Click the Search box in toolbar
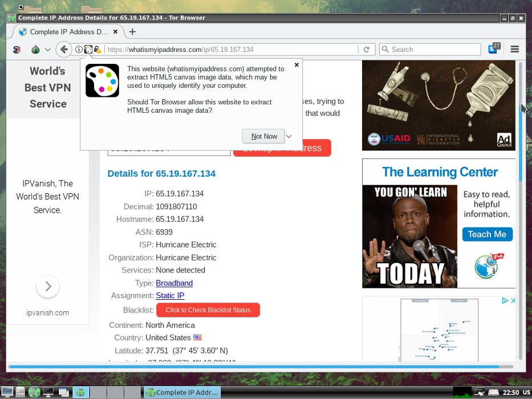This screenshot has height=399, width=532. coord(430,50)
